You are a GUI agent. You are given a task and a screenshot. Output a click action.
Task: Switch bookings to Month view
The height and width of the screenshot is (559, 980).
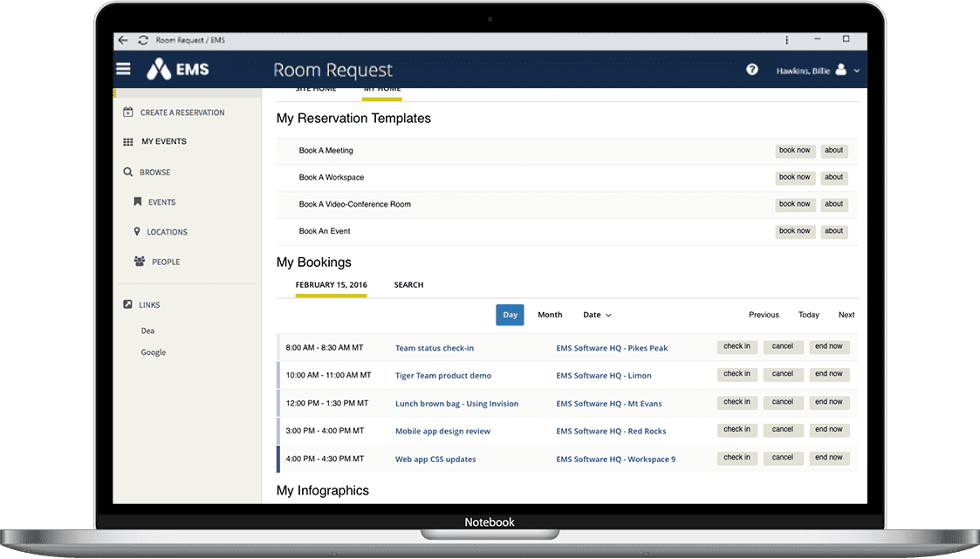coord(550,315)
